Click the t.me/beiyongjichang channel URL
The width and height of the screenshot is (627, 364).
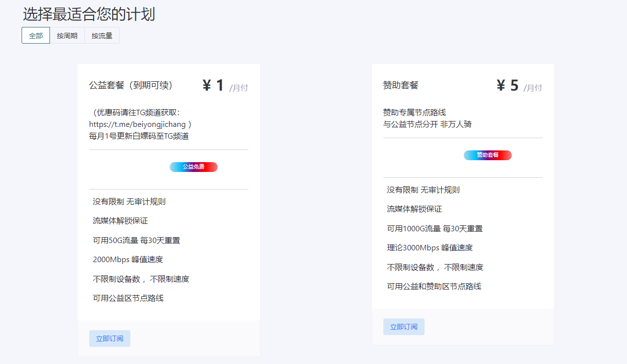(x=137, y=124)
